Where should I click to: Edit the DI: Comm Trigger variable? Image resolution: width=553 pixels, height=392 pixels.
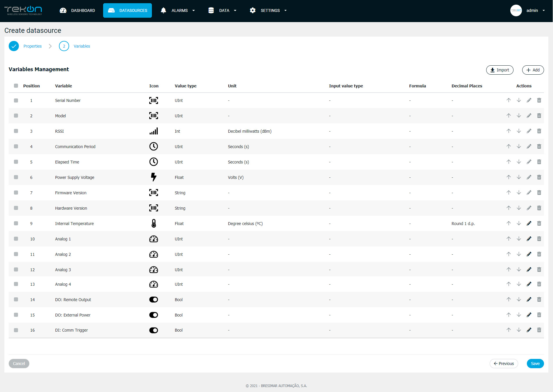[x=529, y=330]
